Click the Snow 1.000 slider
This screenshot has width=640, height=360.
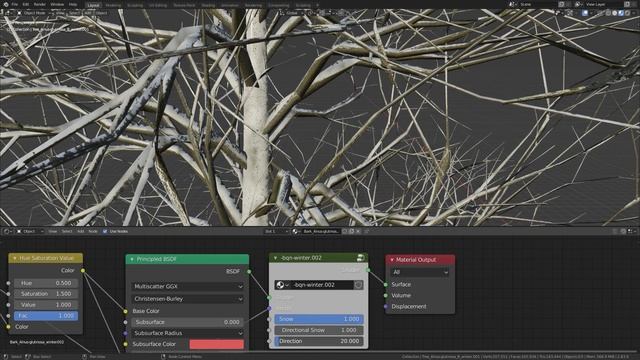[x=319, y=319]
